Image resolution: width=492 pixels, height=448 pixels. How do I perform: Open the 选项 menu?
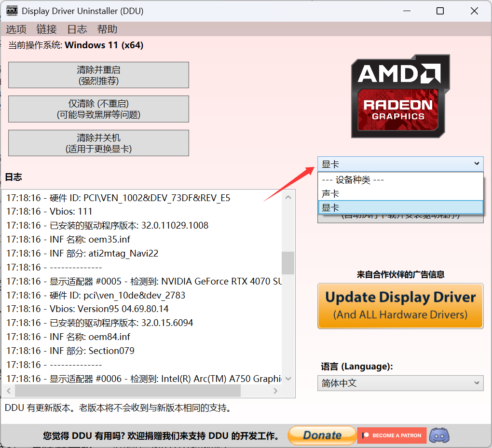pos(16,29)
